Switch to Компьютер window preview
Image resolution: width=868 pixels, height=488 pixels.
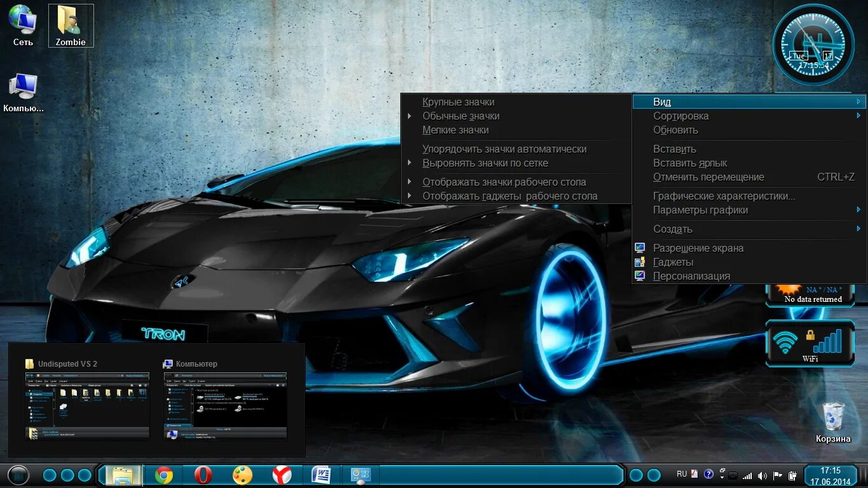tap(225, 399)
